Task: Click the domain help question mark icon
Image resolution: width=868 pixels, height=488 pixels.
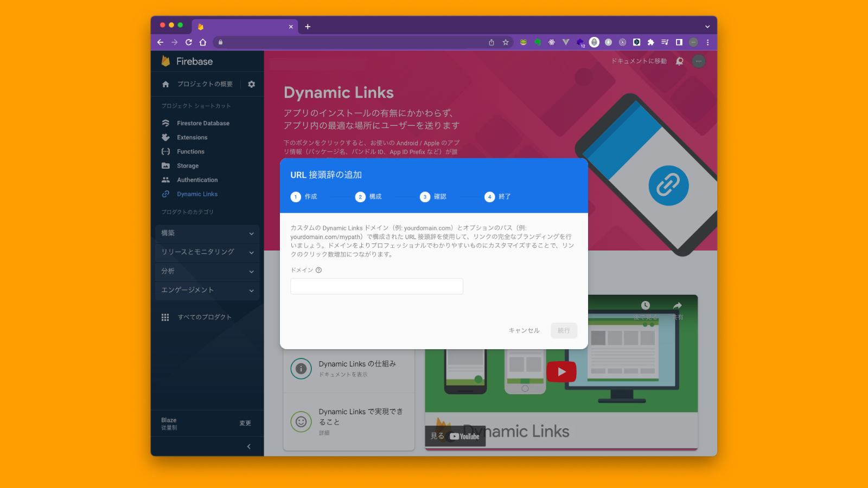Action: coord(318,270)
